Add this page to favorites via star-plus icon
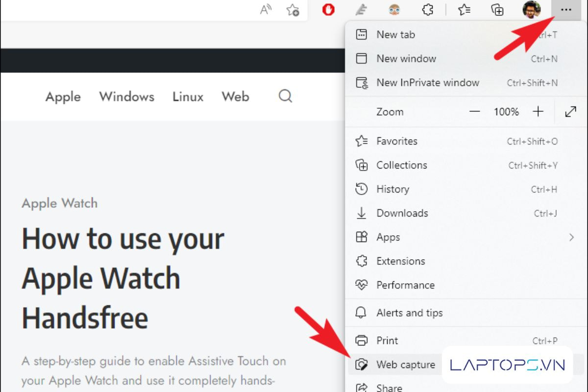 pos(293,10)
